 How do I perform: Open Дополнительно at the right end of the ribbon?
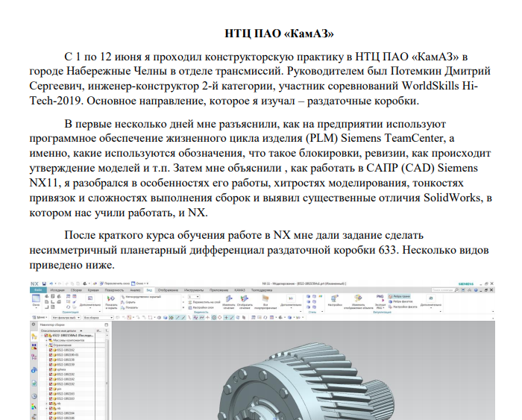pyautogui.click(x=431, y=301)
